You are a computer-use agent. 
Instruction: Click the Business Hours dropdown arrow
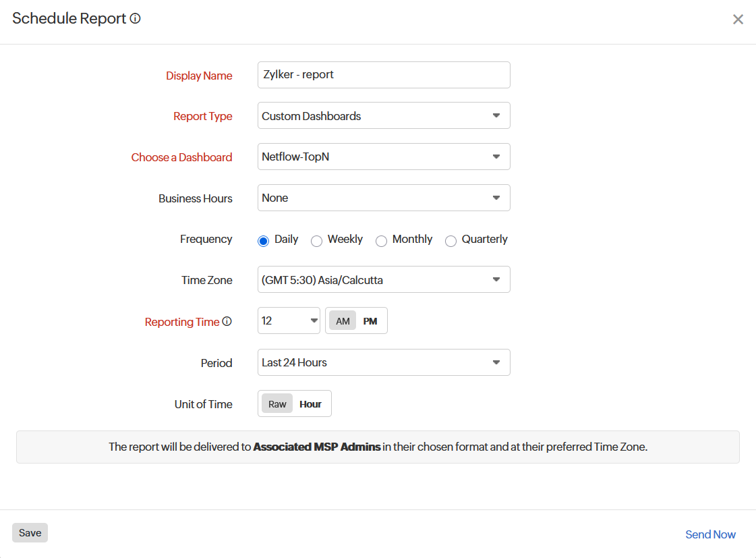tap(497, 198)
